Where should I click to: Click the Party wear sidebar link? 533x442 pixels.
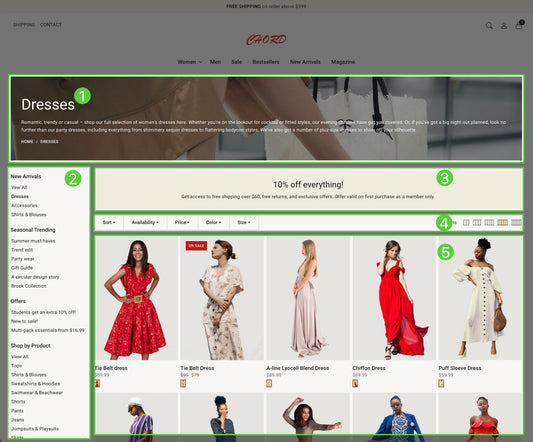[x=23, y=259]
